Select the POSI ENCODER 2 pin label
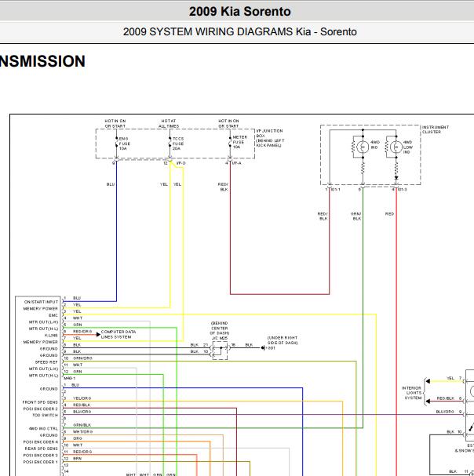 pyautogui.click(x=40, y=409)
